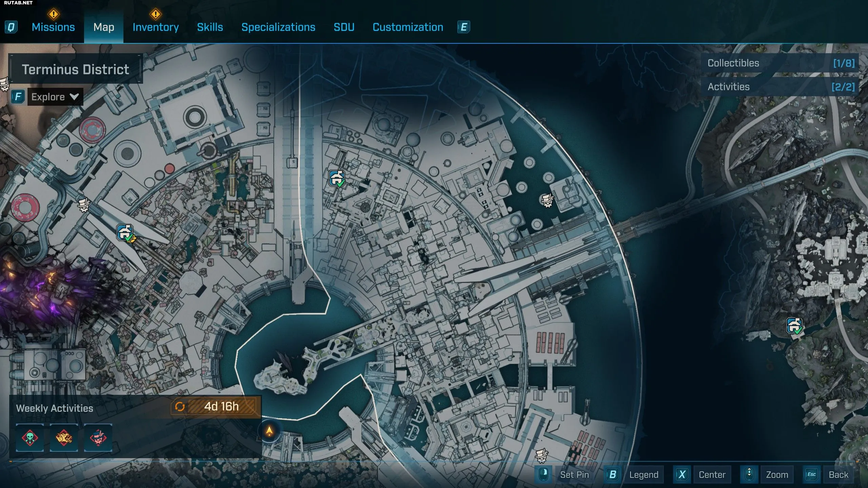This screenshot has width=868, height=488.
Task: Select the orange beast weekly activity icon
Action: click(x=64, y=438)
